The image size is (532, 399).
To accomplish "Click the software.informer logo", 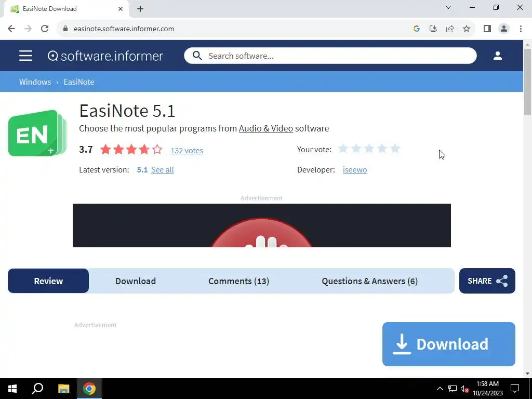I will tap(105, 56).
